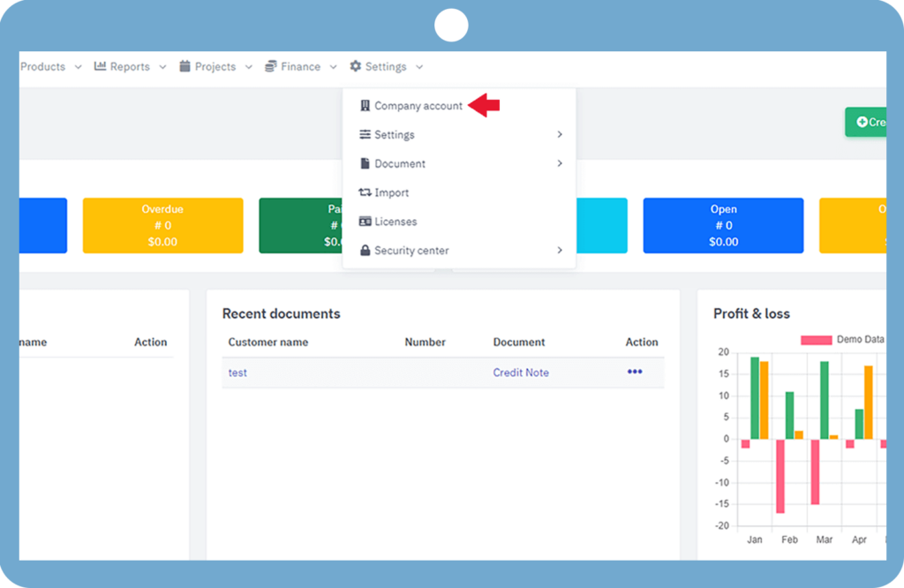Open the Company account menu entry
Viewport: 904px width, 588px height.
point(411,105)
